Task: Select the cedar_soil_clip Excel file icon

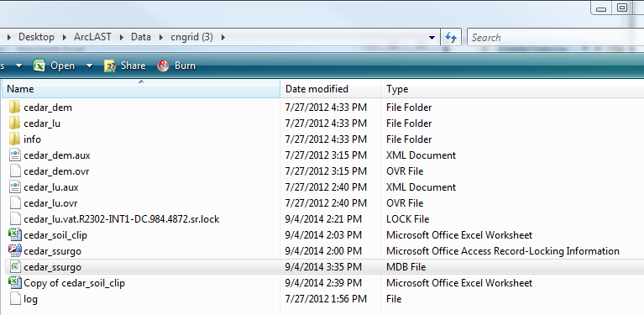Action: click(15, 235)
